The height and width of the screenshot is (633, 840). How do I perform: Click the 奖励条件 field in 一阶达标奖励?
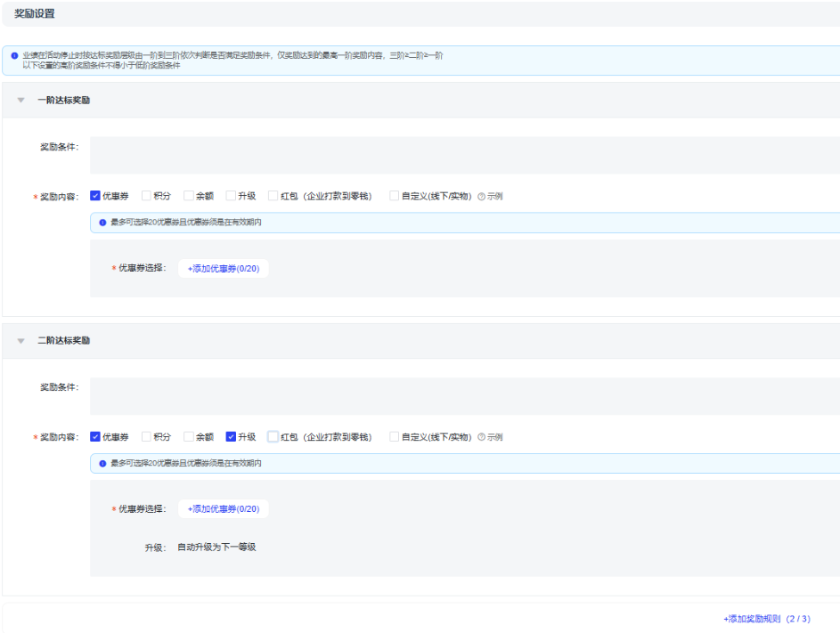pos(463,155)
